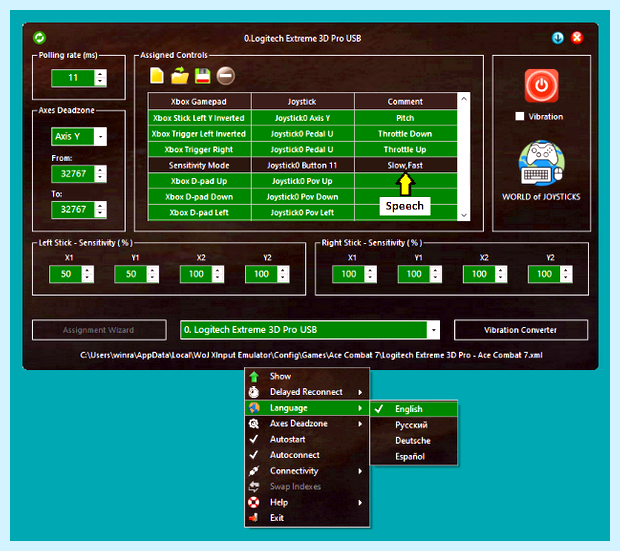Open the Axis Y deadzone dropdown
Screen dimensions: 620x551
pos(100,136)
